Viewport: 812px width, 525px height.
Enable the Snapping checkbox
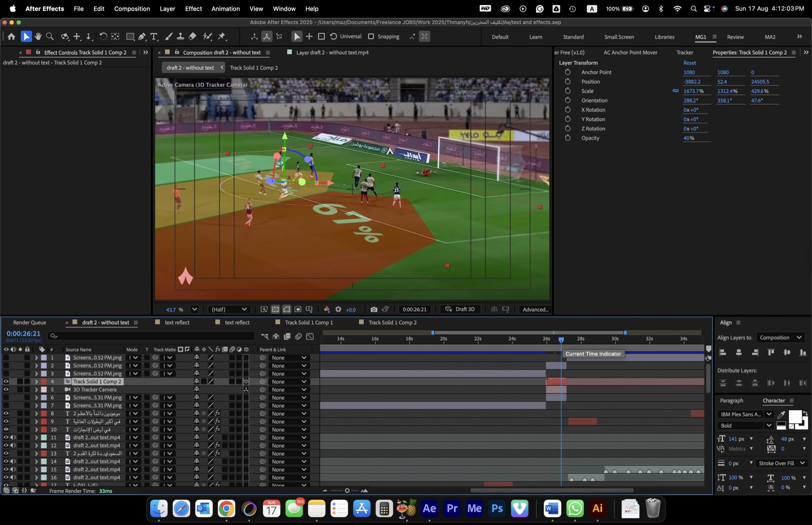click(371, 37)
